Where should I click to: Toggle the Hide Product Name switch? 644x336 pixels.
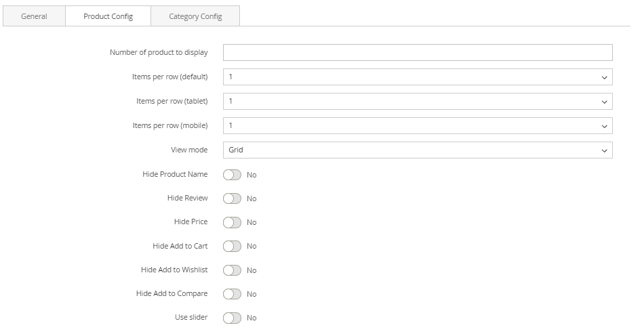pyautogui.click(x=232, y=175)
